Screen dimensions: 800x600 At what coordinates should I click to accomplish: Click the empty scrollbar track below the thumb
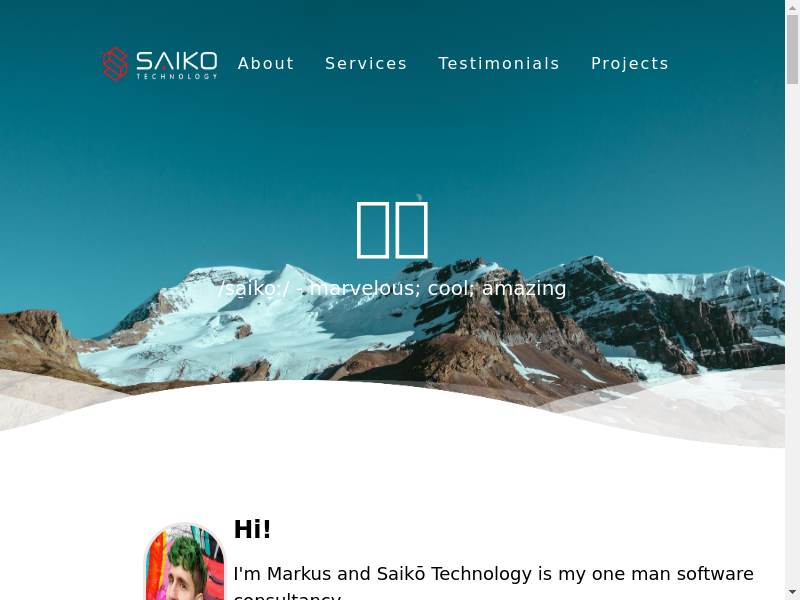pos(792,332)
